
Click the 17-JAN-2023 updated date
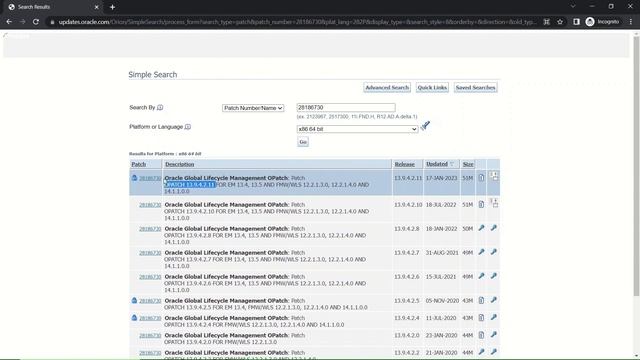click(x=442, y=178)
